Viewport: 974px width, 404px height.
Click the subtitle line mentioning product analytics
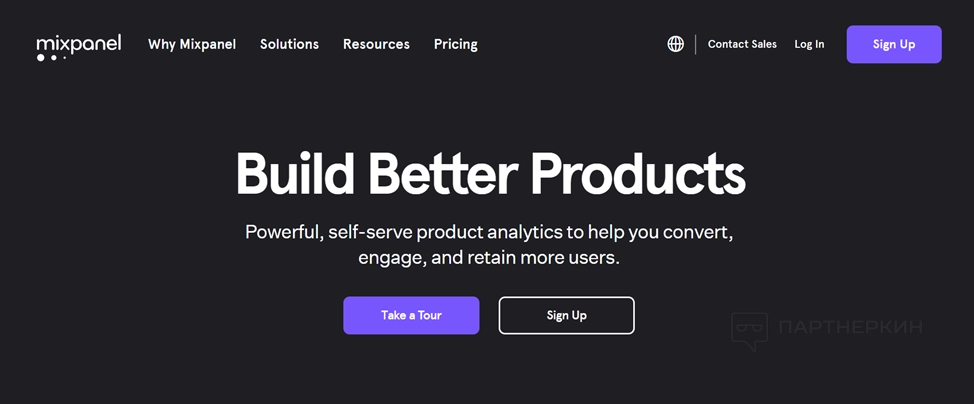click(490, 232)
